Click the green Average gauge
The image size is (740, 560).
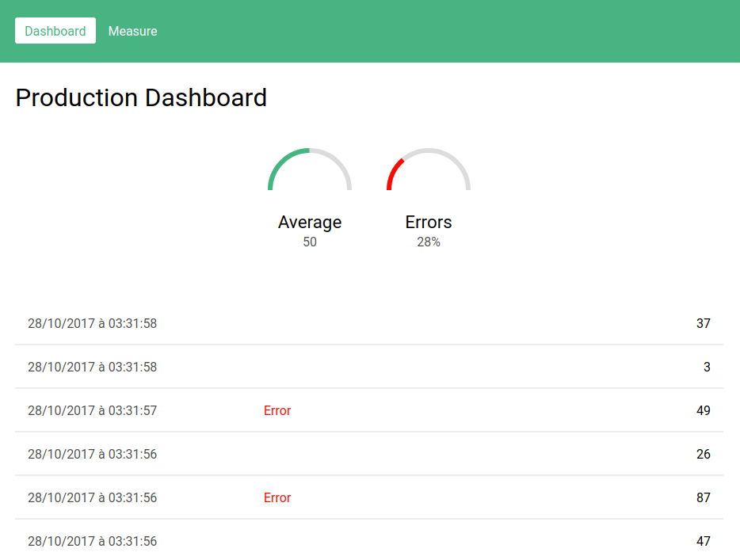click(x=310, y=170)
